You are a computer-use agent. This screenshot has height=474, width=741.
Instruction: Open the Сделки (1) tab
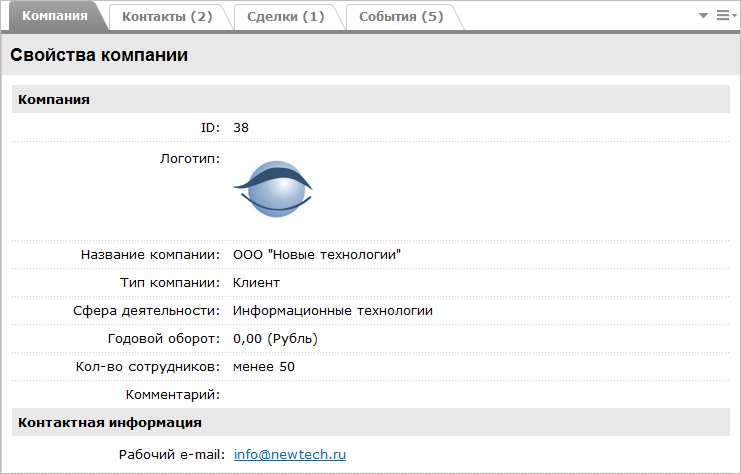285,17
